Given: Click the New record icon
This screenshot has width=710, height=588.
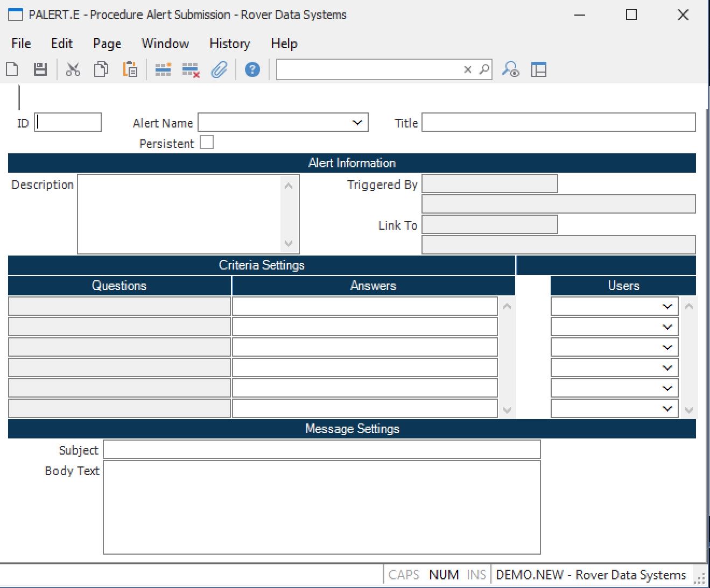Looking at the screenshot, I should coord(12,69).
